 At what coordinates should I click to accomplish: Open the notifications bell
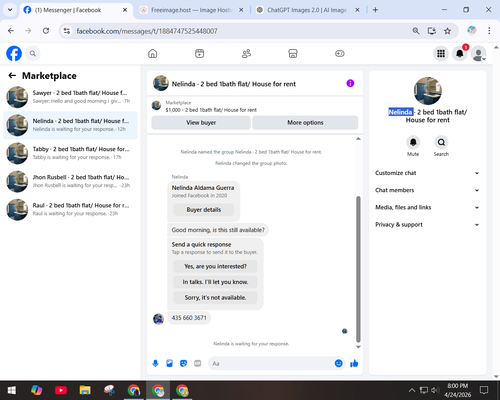click(460, 53)
